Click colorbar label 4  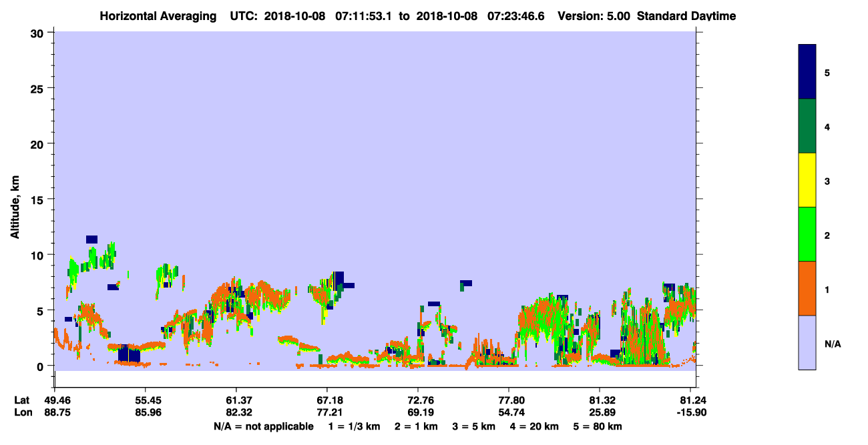click(x=827, y=126)
